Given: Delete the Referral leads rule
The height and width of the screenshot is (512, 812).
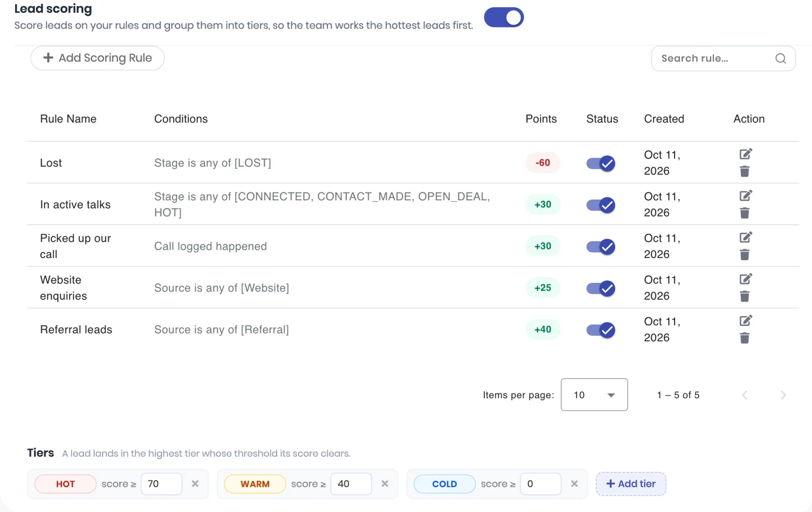Looking at the screenshot, I should click(x=745, y=338).
